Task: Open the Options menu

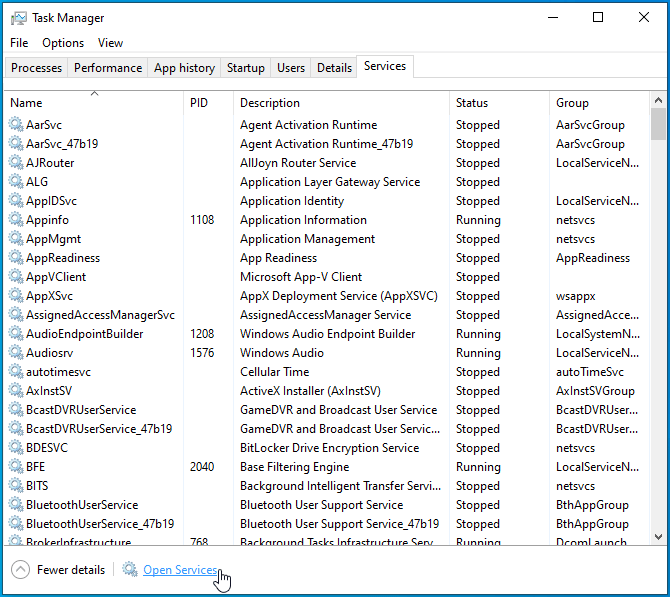Action: (63, 43)
